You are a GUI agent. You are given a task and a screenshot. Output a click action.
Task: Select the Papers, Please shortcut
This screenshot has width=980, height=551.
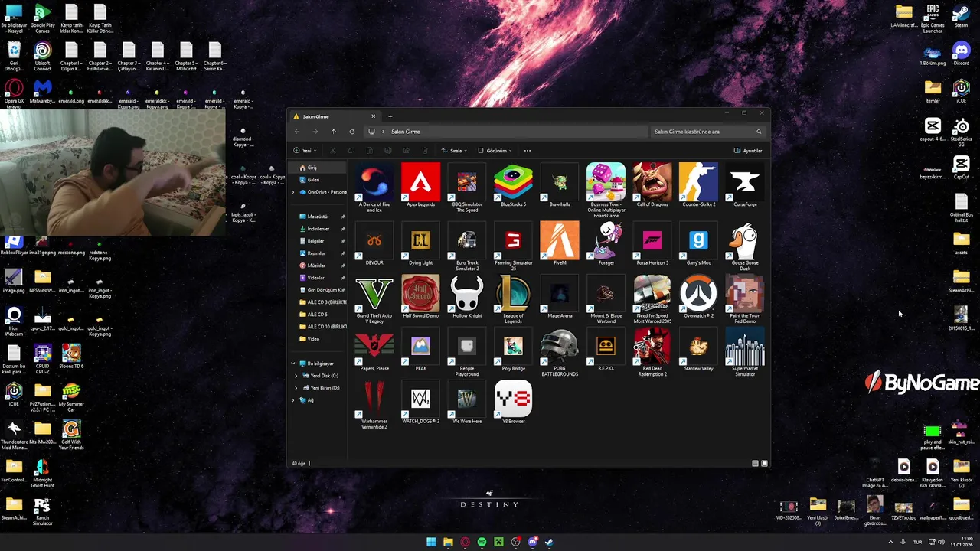(374, 350)
